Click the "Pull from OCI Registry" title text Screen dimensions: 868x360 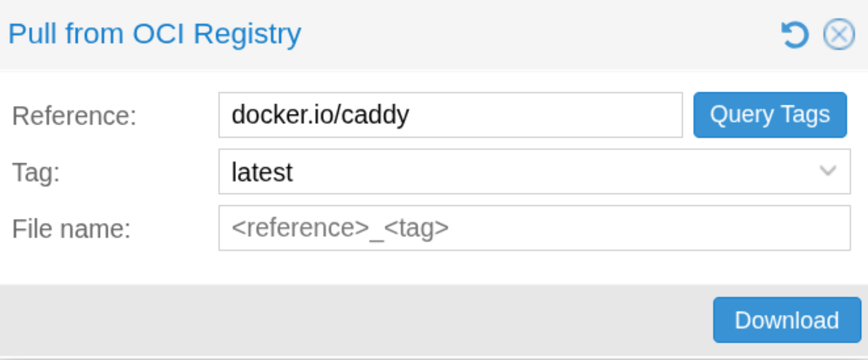click(x=155, y=34)
